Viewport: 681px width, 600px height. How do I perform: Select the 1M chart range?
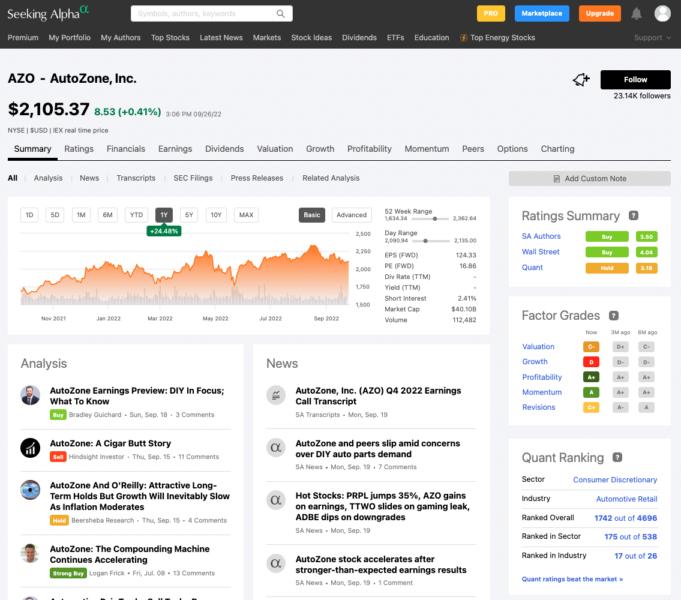81,215
